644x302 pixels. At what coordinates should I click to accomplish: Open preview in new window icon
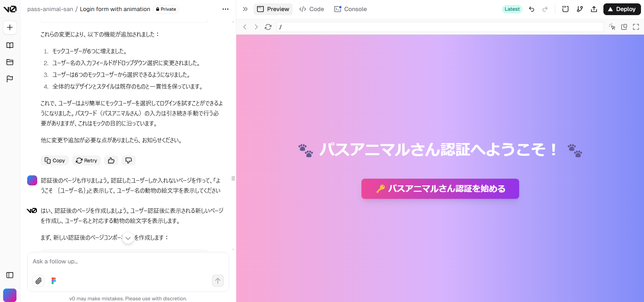624,27
